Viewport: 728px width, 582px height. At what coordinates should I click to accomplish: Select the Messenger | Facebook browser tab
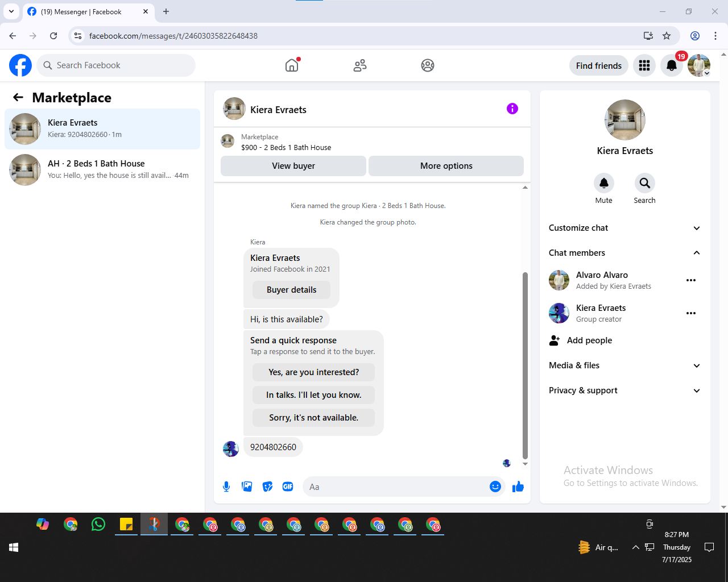click(x=88, y=11)
